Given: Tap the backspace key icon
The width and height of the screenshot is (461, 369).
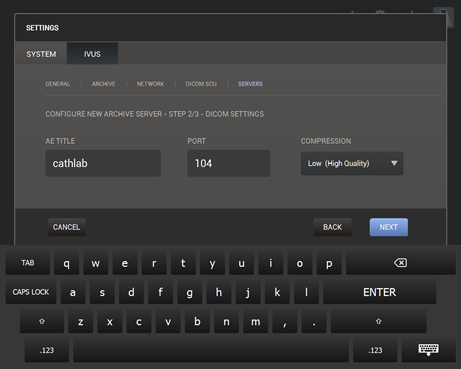Looking at the screenshot, I should tap(401, 263).
